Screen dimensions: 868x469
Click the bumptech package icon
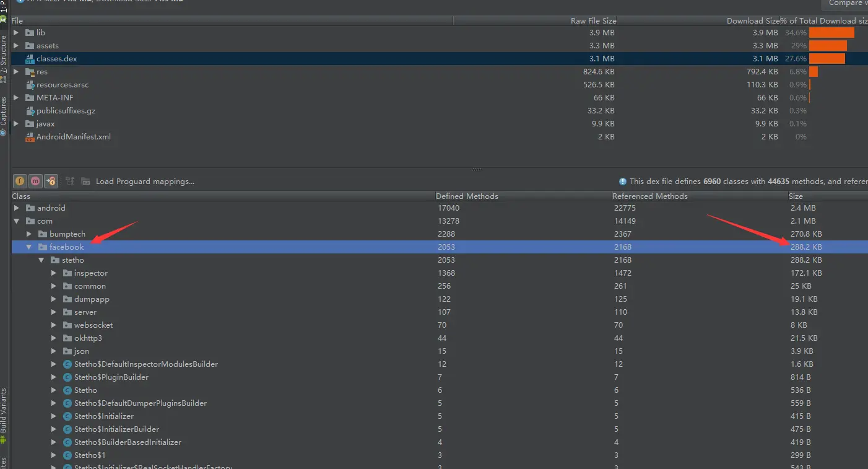(43, 234)
